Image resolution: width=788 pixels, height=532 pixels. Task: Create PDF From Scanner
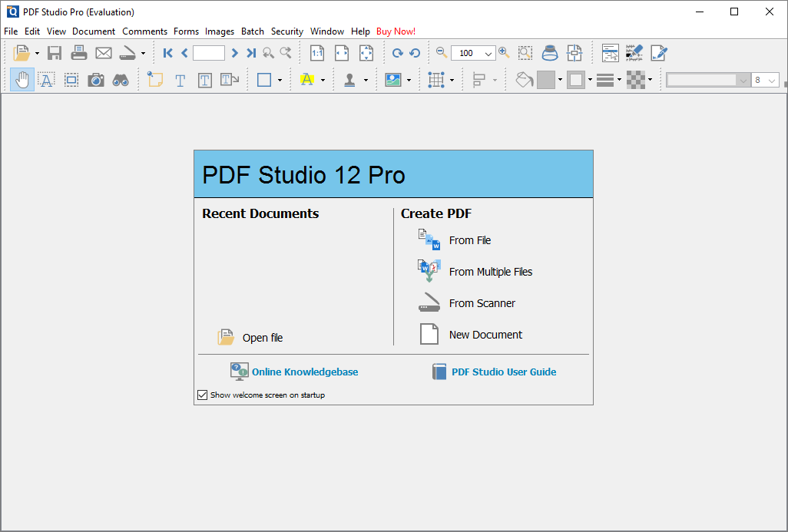(x=466, y=303)
